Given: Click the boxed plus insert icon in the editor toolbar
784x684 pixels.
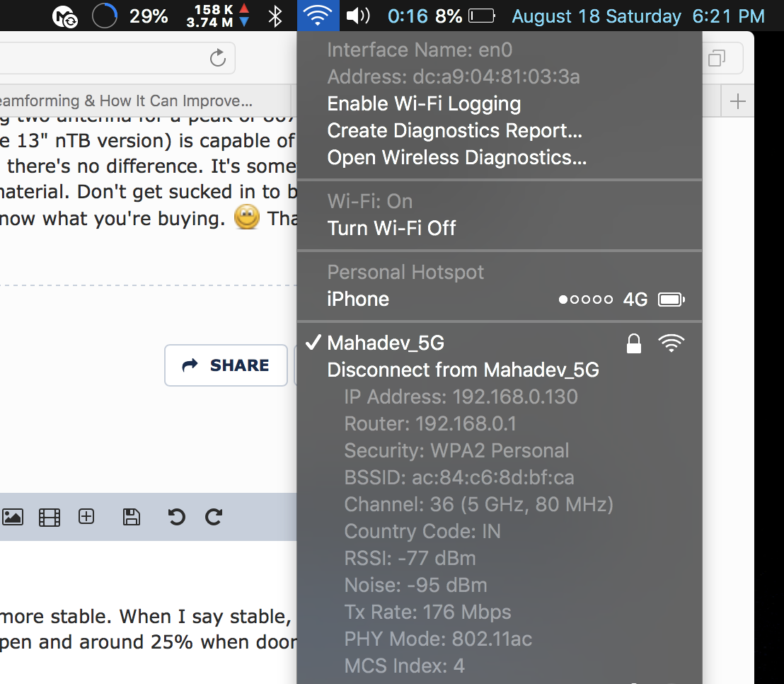Looking at the screenshot, I should coord(86,516).
